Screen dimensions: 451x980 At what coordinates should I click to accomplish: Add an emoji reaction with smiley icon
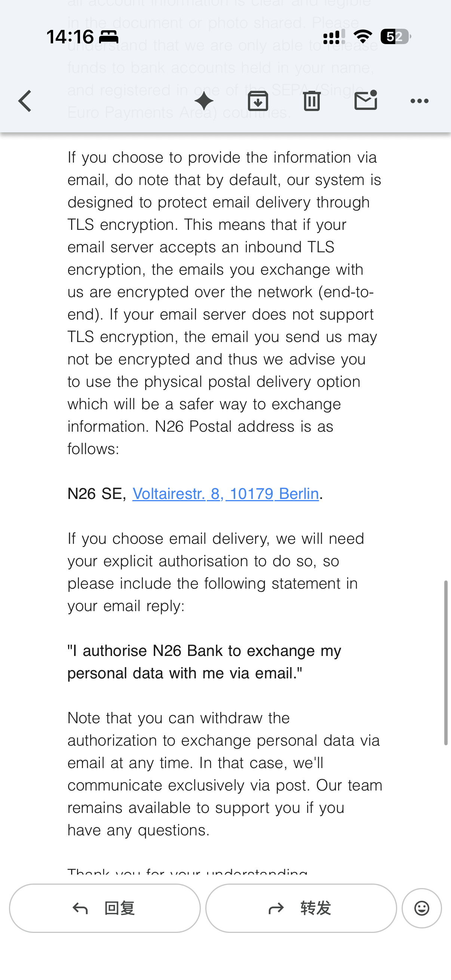coord(422,908)
